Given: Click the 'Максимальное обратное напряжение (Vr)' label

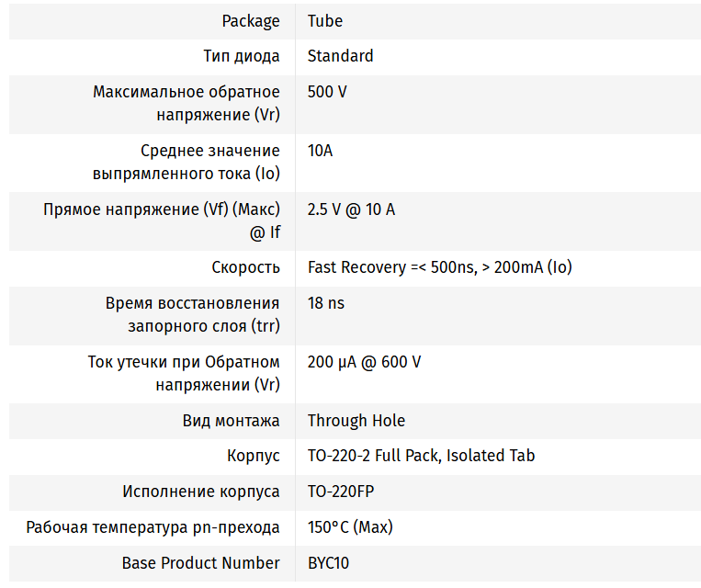Looking at the screenshot, I should pyautogui.click(x=187, y=103).
